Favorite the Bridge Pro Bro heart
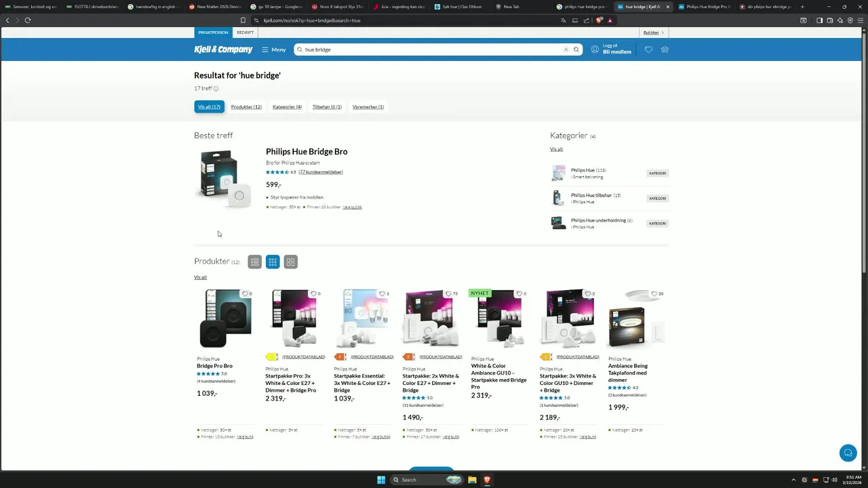The image size is (868, 488). coord(245,294)
